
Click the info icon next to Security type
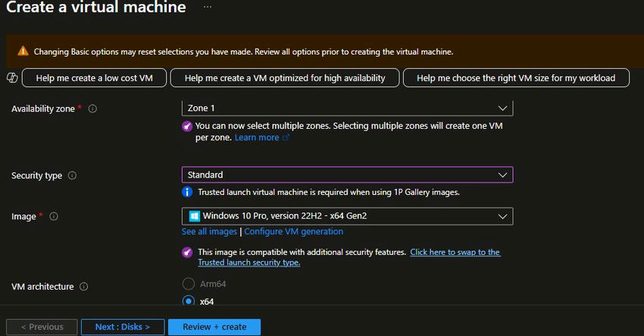73,176
